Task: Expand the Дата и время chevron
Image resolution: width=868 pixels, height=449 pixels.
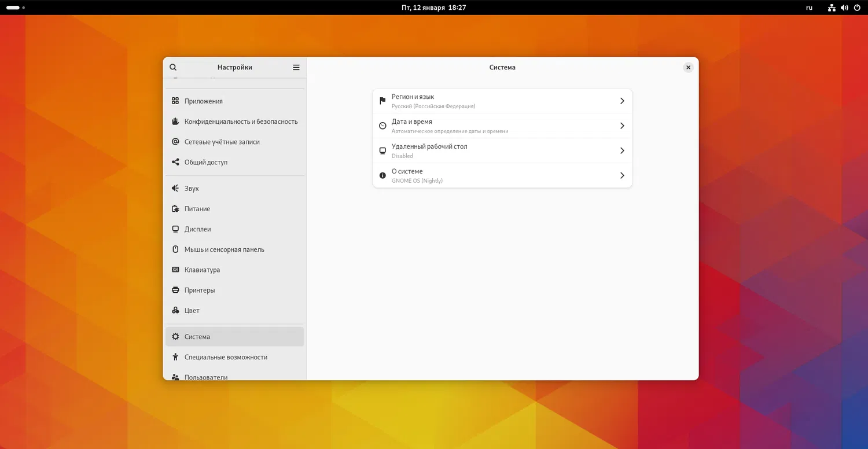Action: [x=622, y=126]
